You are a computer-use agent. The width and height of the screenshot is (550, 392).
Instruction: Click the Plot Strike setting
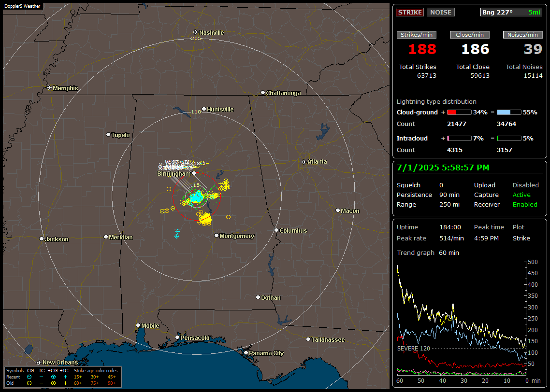click(x=521, y=238)
